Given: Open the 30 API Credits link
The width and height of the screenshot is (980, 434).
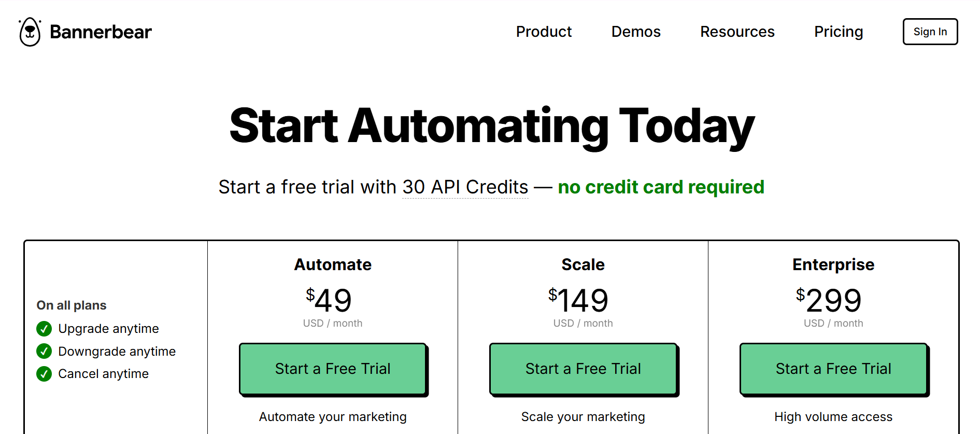Looking at the screenshot, I should coord(464,187).
